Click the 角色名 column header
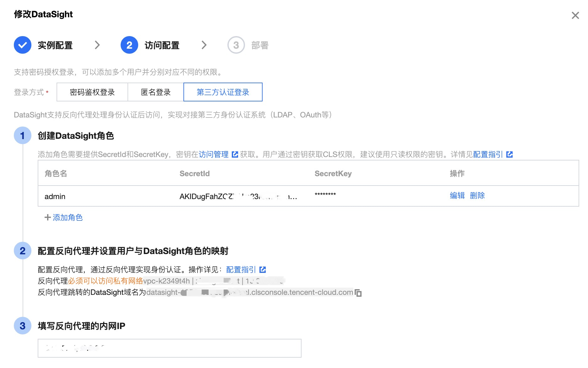 56,174
